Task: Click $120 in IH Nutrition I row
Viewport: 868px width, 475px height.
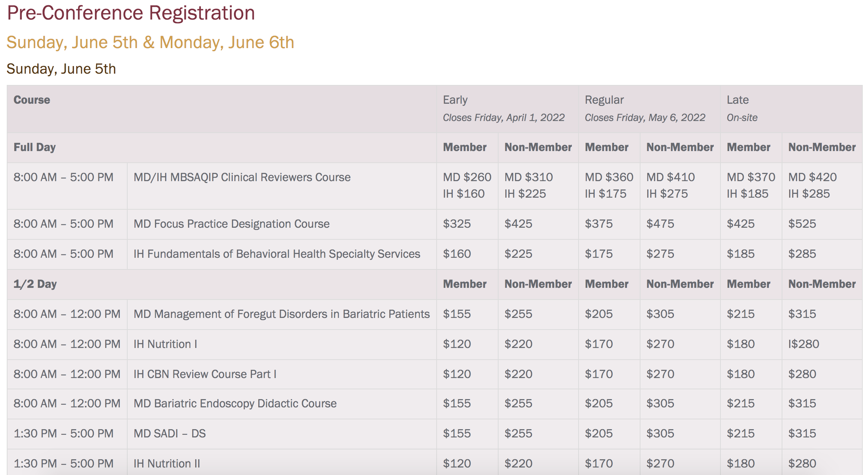Action: pyautogui.click(x=457, y=344)
